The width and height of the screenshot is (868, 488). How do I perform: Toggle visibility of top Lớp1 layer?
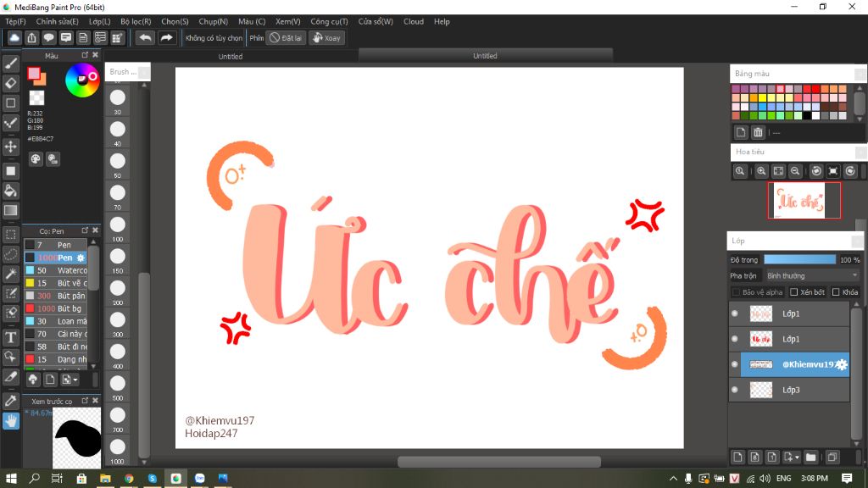(735, 313)
